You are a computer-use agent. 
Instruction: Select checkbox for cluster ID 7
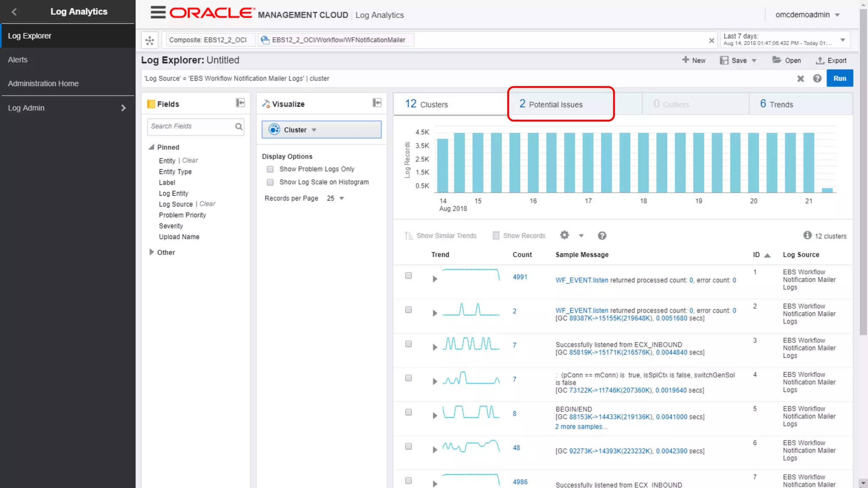click(x=409, y=480)
